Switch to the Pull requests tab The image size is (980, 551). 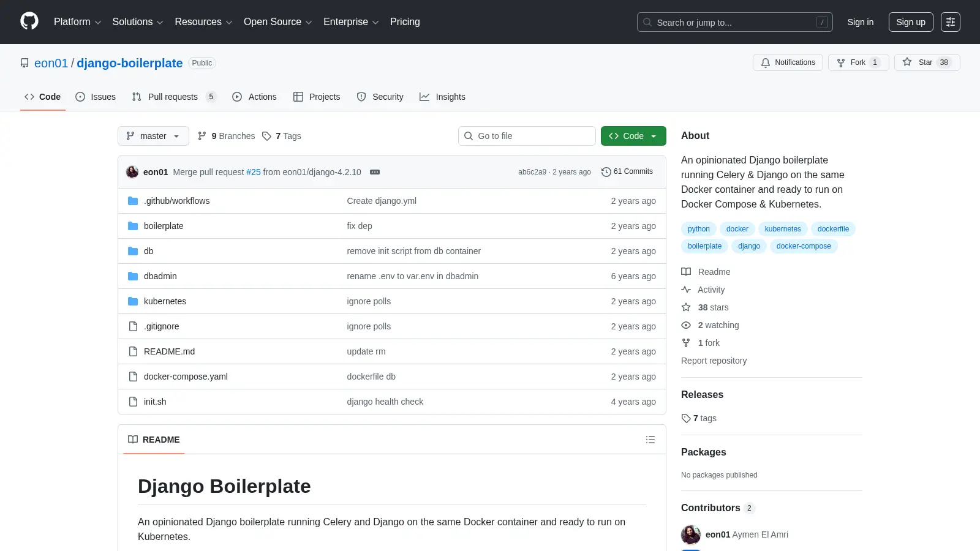tap(174, 97)
